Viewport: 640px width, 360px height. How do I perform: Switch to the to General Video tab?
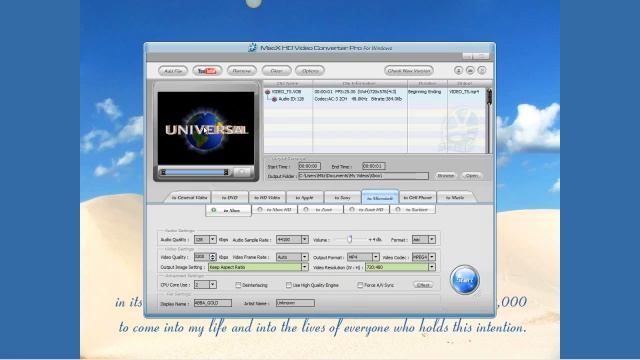(189, 198)
